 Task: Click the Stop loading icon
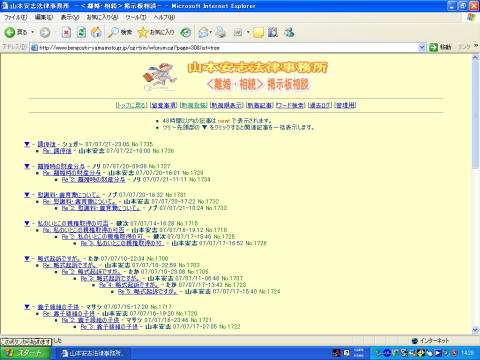[66, 32]
